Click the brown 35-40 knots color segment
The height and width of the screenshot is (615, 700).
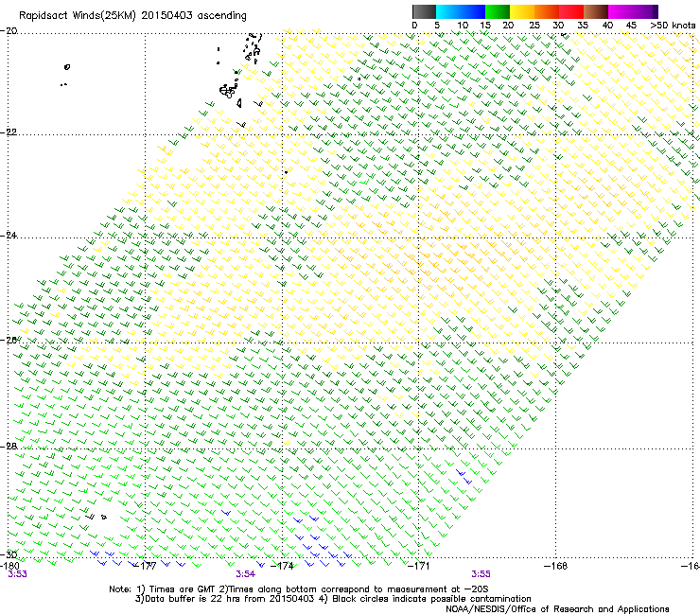[596, 11]
